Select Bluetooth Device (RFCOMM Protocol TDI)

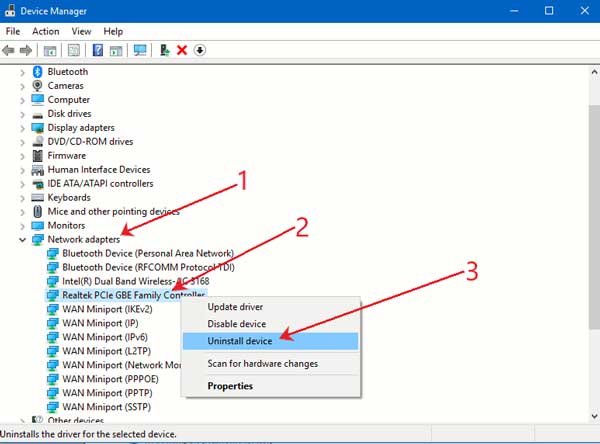148,267
